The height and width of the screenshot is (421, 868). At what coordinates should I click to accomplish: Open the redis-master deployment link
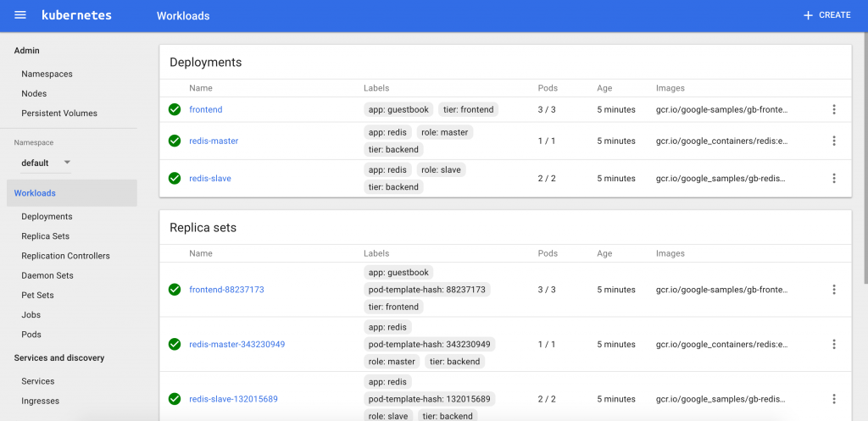(214, 141)
